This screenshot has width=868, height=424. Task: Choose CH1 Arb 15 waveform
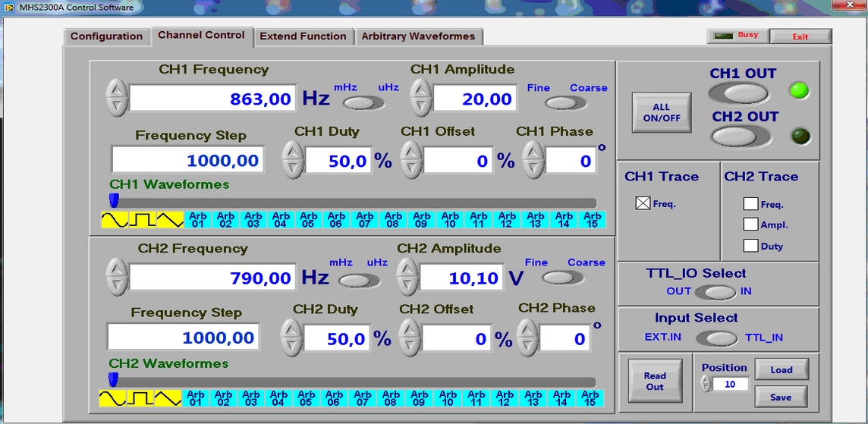[593, 220]
